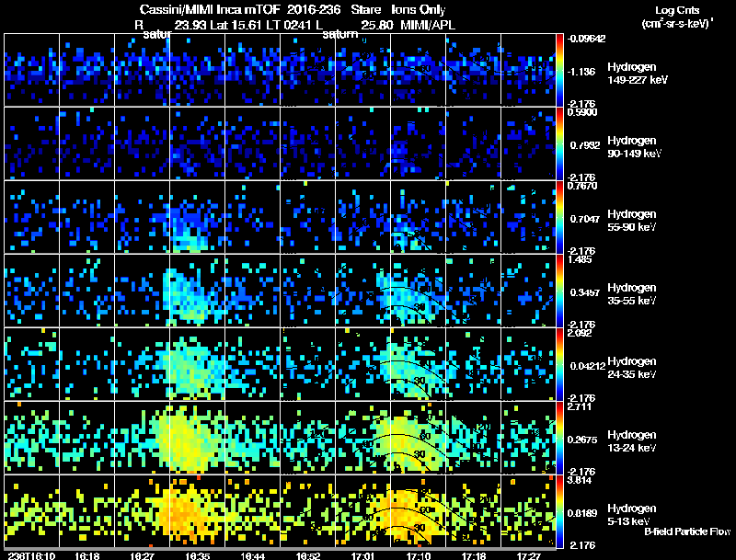Click the 'Hydrogen 13-24 keV' row label

[x=632, y=441]
